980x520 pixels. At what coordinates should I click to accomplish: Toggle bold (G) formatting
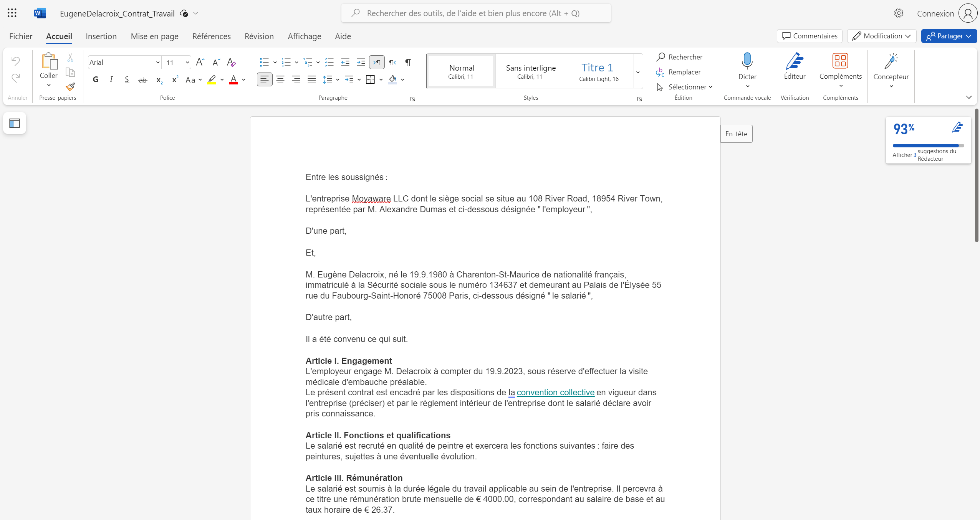96,79
